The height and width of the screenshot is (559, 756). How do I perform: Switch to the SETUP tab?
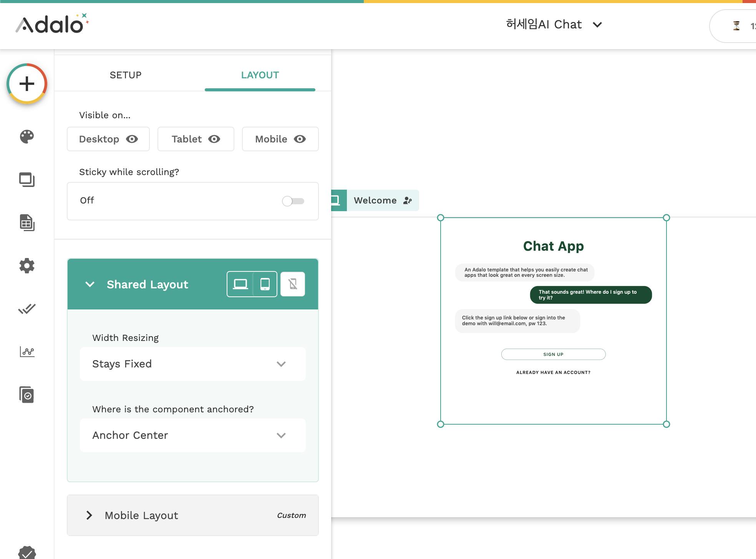click(126, 75)
